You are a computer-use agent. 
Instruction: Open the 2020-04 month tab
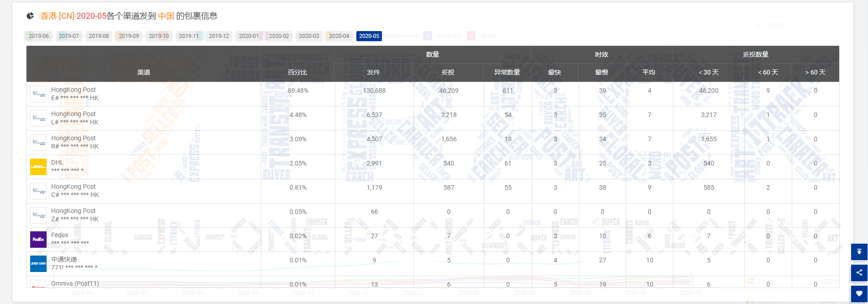tap(339, 36)
